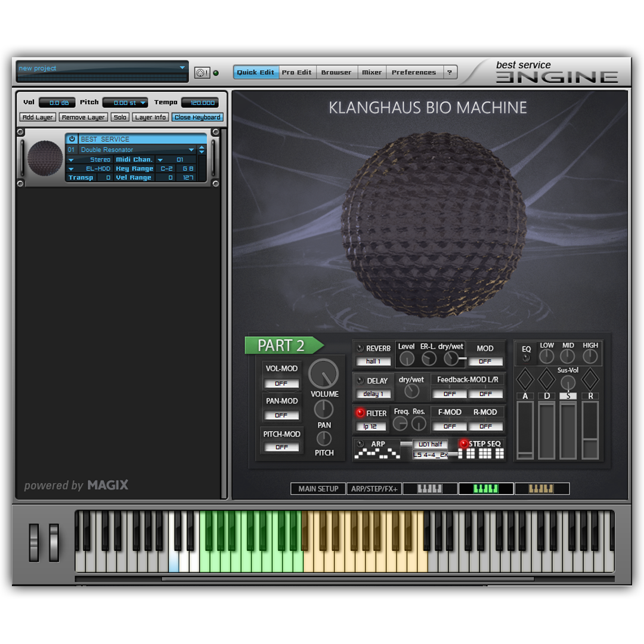Click the ARP step pattern icon

point(377,454)
